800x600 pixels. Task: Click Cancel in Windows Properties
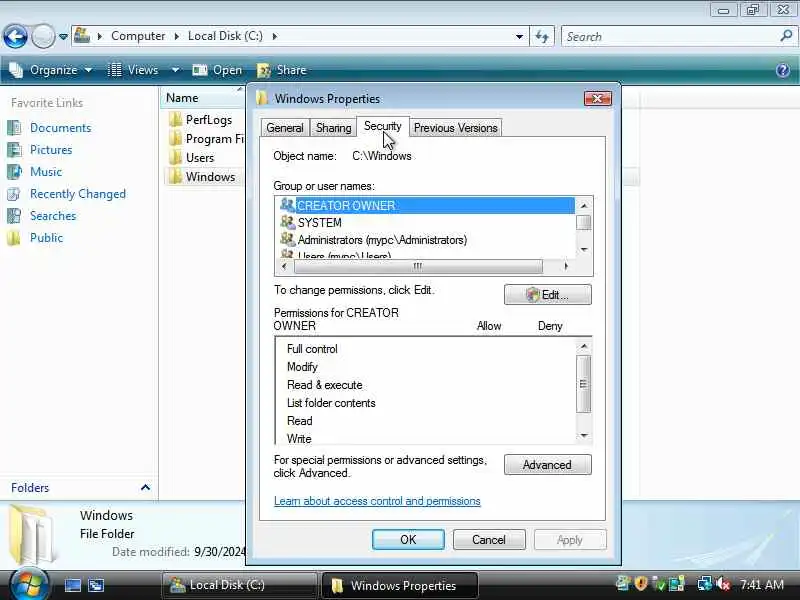[x=489, y=540]
